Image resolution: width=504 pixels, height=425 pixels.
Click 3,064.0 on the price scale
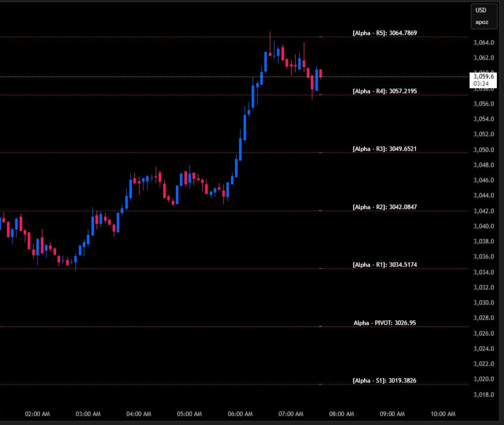[x=484, y=42]
